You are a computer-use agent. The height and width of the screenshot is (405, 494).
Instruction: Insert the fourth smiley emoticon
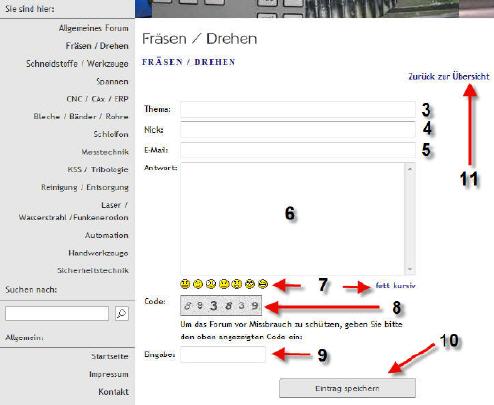click(224, 284)
